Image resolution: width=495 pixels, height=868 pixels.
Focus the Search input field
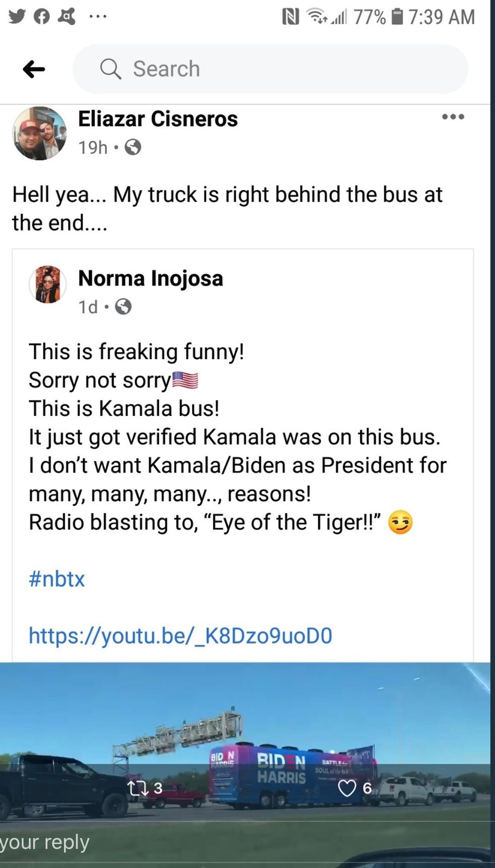pyautogui.click(x=283, y=69)
